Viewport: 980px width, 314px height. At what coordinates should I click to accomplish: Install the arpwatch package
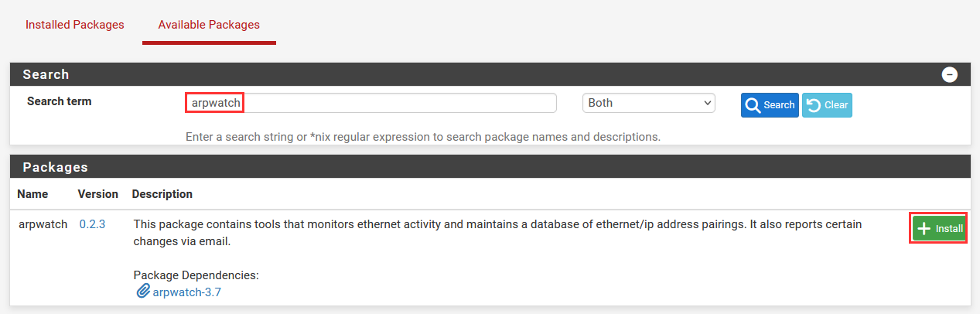[939, 229]
